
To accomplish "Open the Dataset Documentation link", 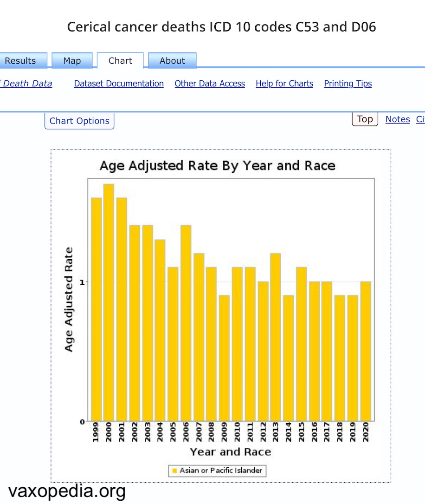I will tap(119, 84).
